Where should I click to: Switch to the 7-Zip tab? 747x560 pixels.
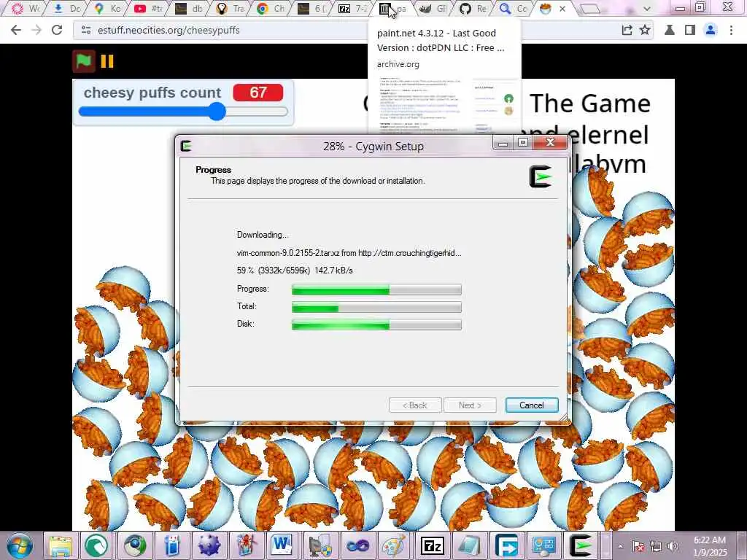[352, 8]
